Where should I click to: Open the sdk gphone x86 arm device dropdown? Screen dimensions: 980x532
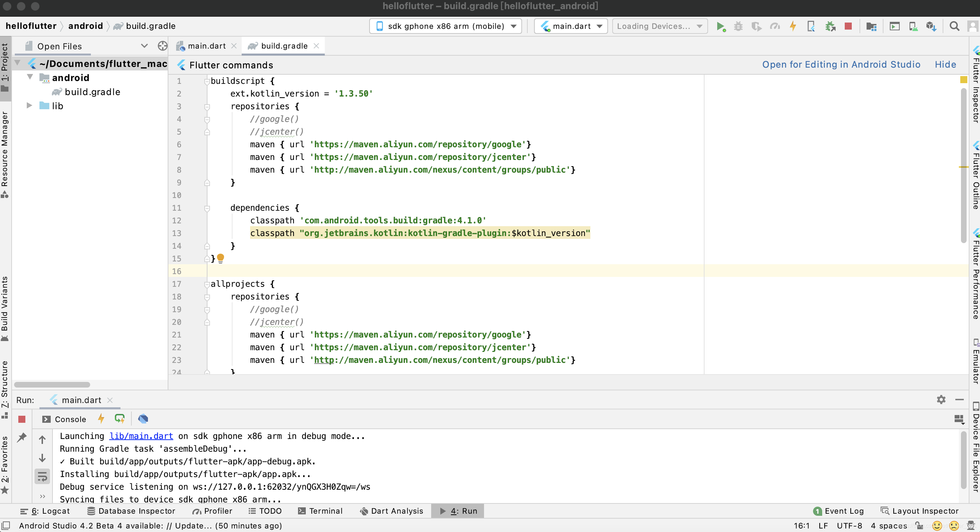coord(445,26)
